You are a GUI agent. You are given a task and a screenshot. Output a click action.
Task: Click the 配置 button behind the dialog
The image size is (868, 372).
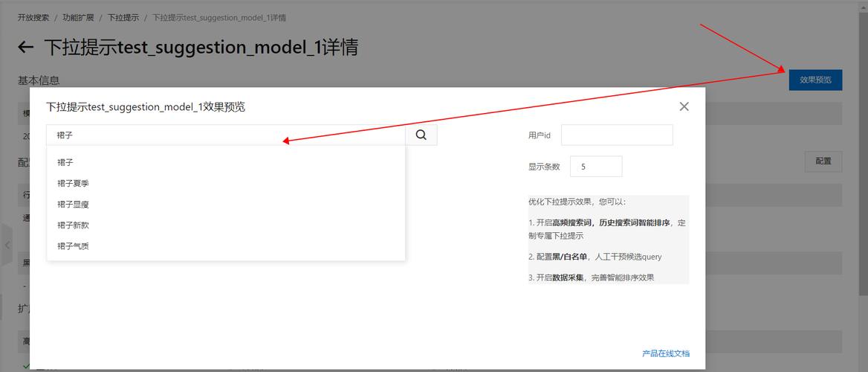(x=823, y=161)
